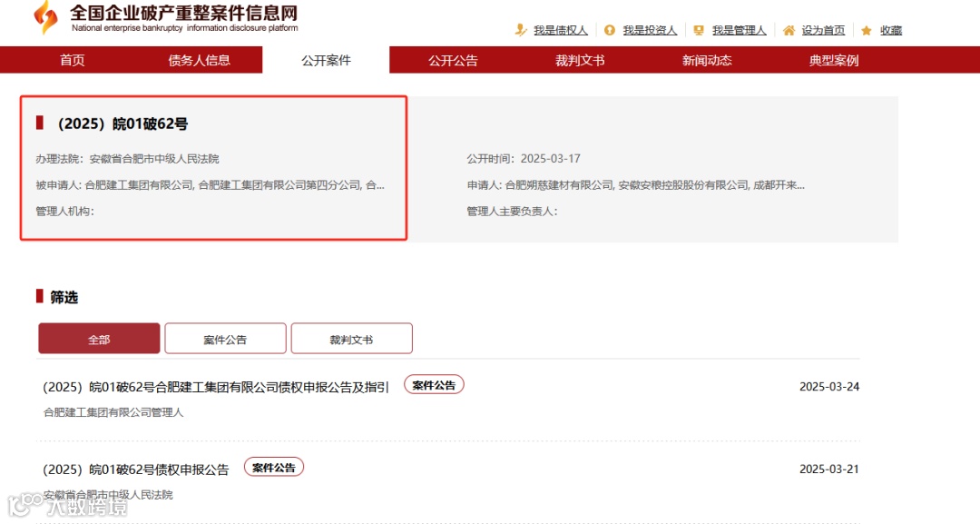Click the star icon beside 收藏
This screenshot has height=524, width=980.
[867, 31]
